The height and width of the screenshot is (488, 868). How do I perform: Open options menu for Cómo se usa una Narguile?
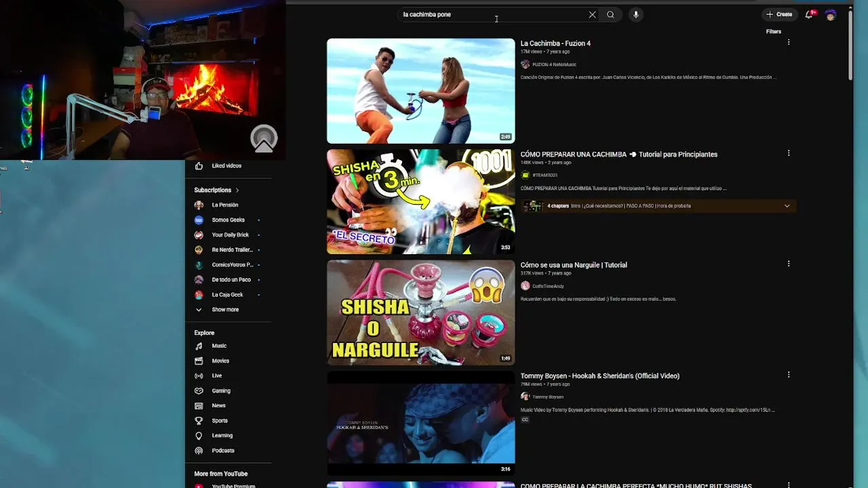click(788, 264)
